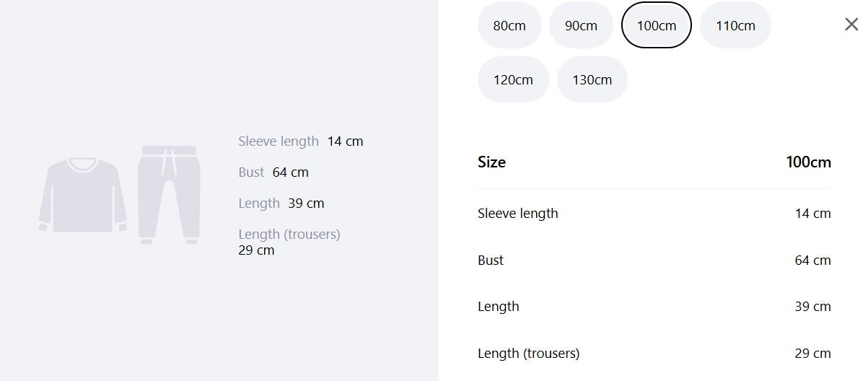Image resolution: width=868 pixels, height=381 pixels.
Task: Click the sweatshirt illustration icon
Action: point(82,195)
